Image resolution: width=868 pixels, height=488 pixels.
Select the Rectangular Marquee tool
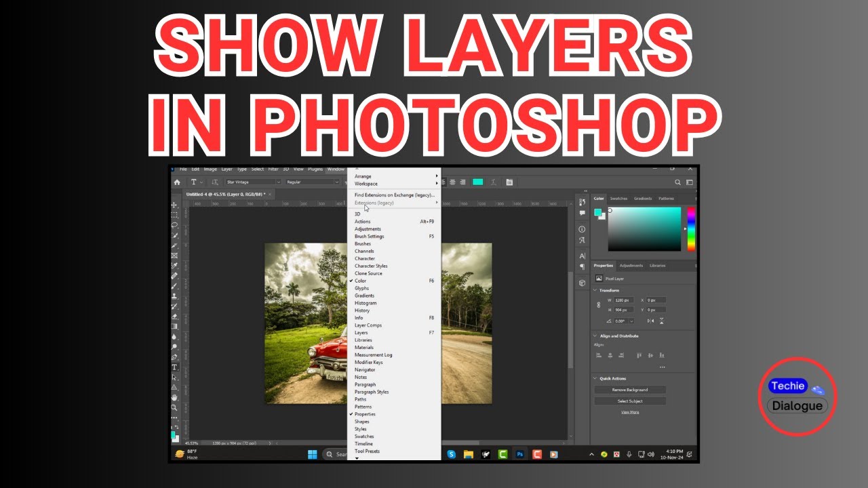174,215
